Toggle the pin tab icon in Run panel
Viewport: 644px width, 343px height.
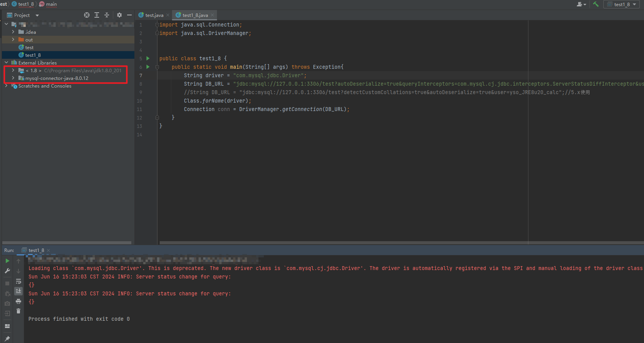(x=7, y=338)
